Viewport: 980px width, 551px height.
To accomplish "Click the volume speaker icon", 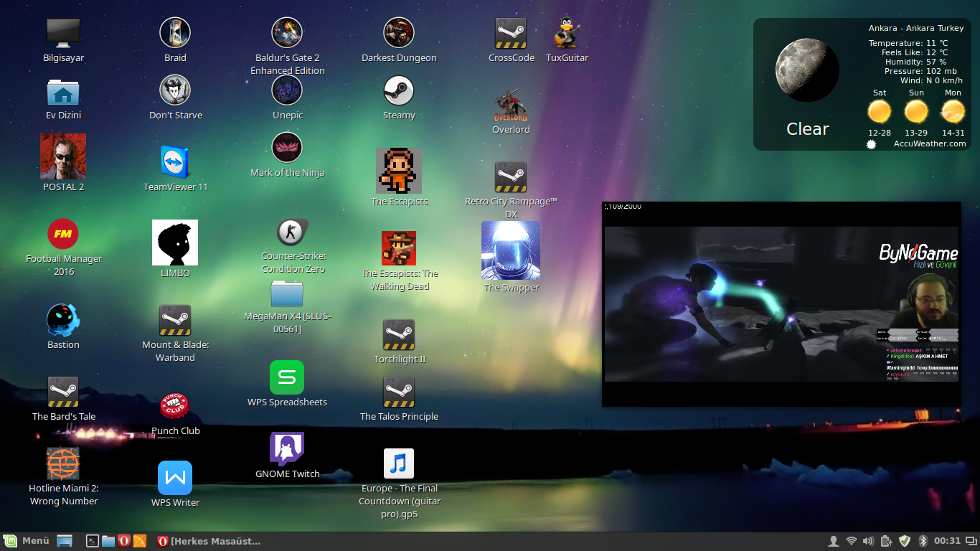I will (x=868, y=541).
